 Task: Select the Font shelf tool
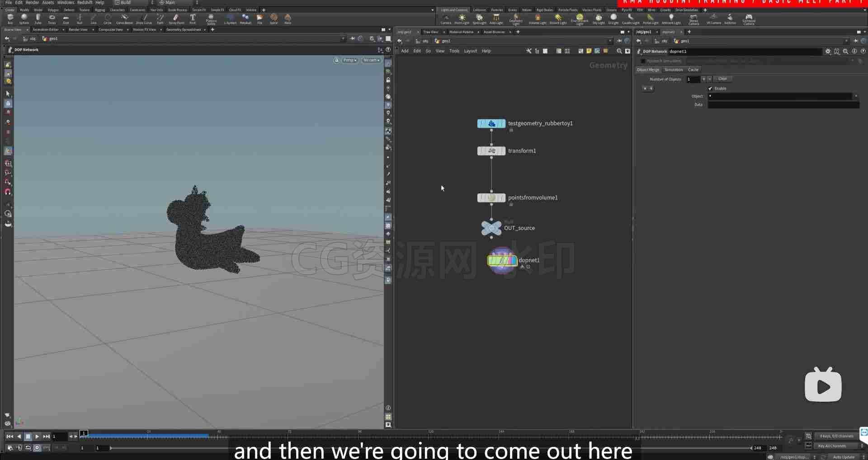tap(193, 19)
